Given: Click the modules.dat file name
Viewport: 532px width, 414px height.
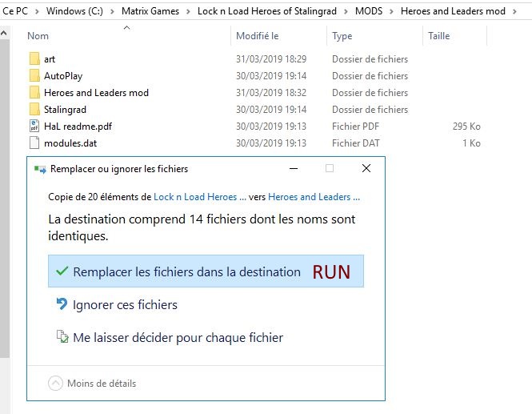Looking at the screenshot, I should 70,143.
